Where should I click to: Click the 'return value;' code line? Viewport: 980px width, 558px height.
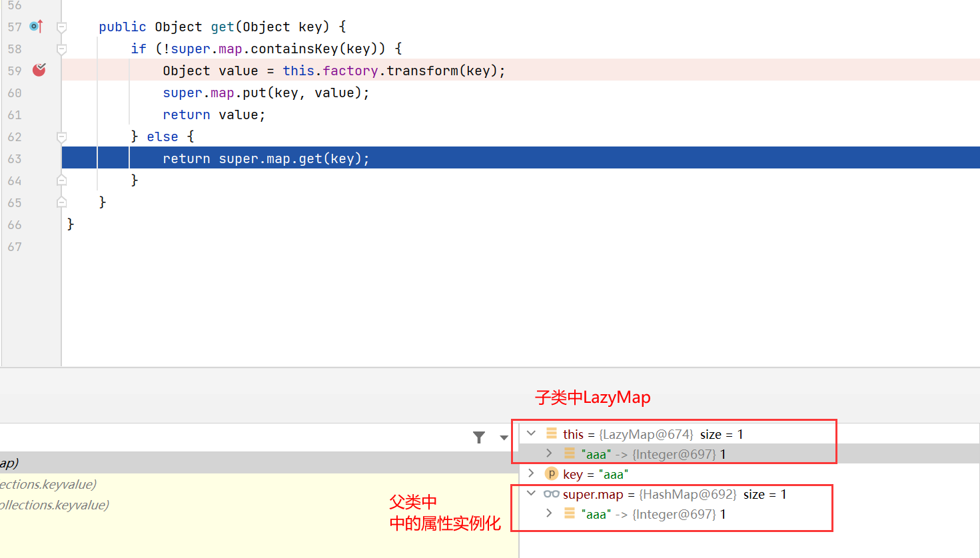(x=214, y=115)
